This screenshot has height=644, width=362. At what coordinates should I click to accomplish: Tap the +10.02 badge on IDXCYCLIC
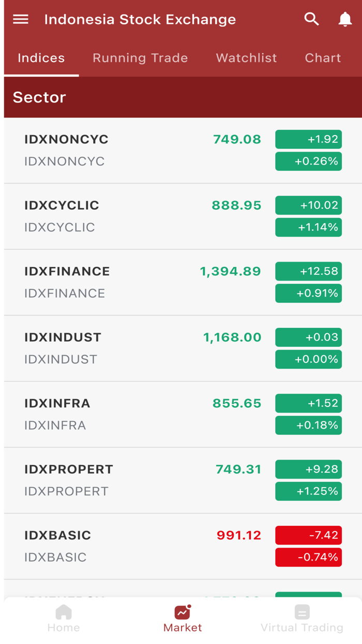308,206
